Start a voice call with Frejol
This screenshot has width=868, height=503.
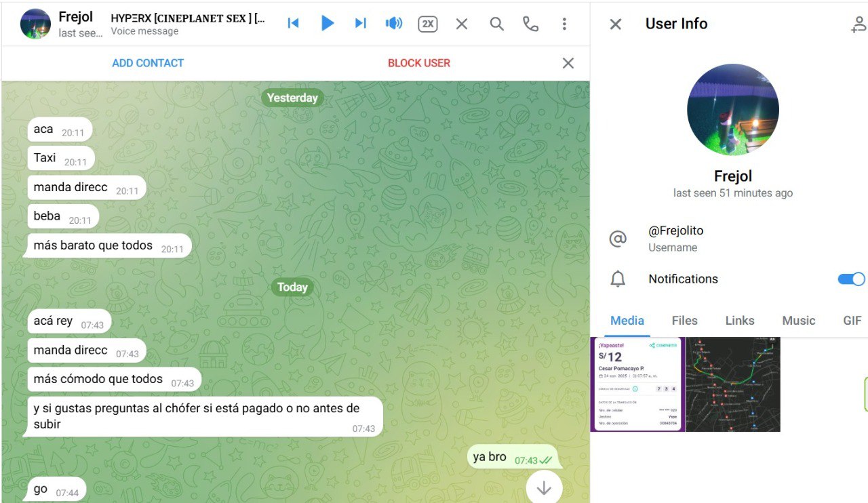530,24
